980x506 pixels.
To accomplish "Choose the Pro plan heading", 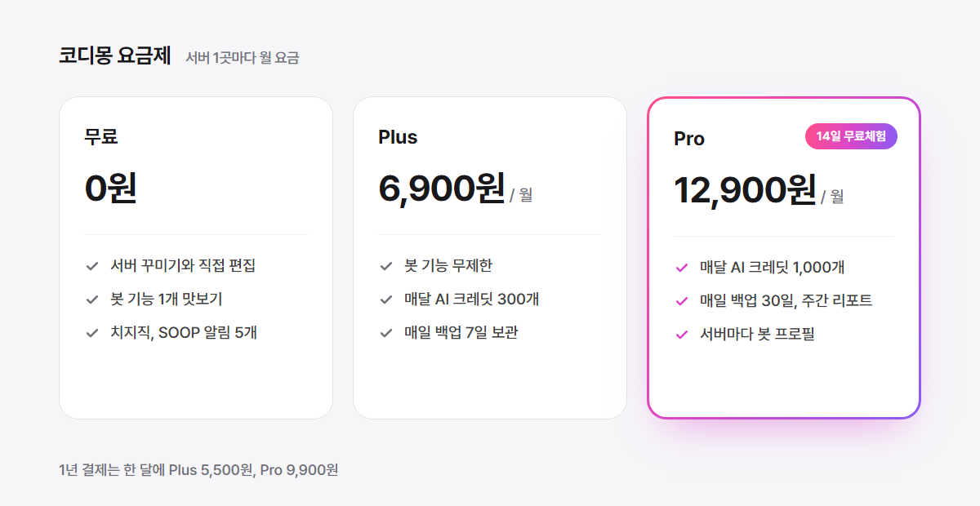I will tap(689, 139).
